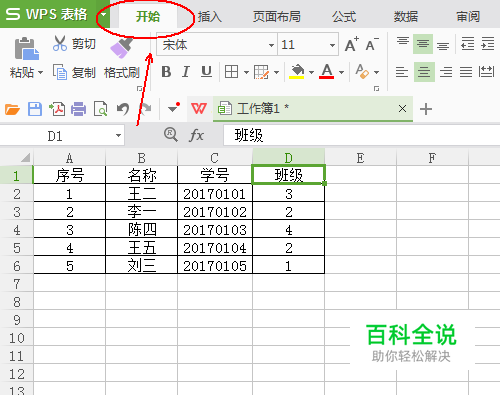
Task: Click the distributed alignment icon
Action: point(486,72)
